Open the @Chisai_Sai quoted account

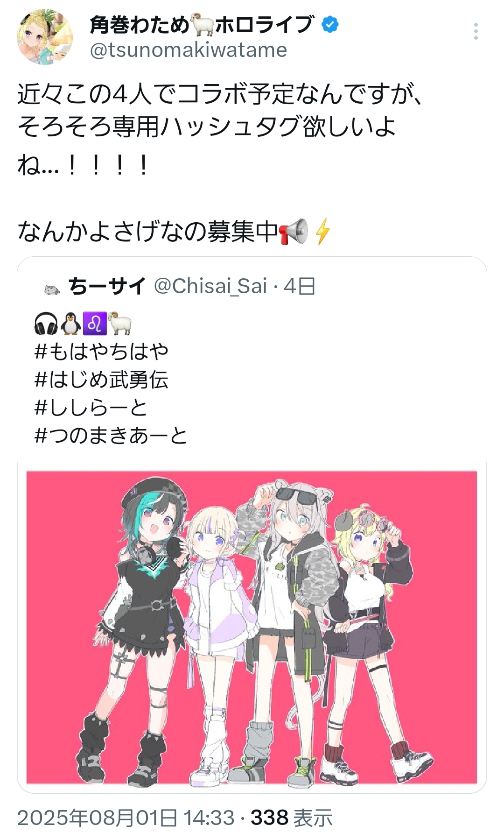click(210, 286)
